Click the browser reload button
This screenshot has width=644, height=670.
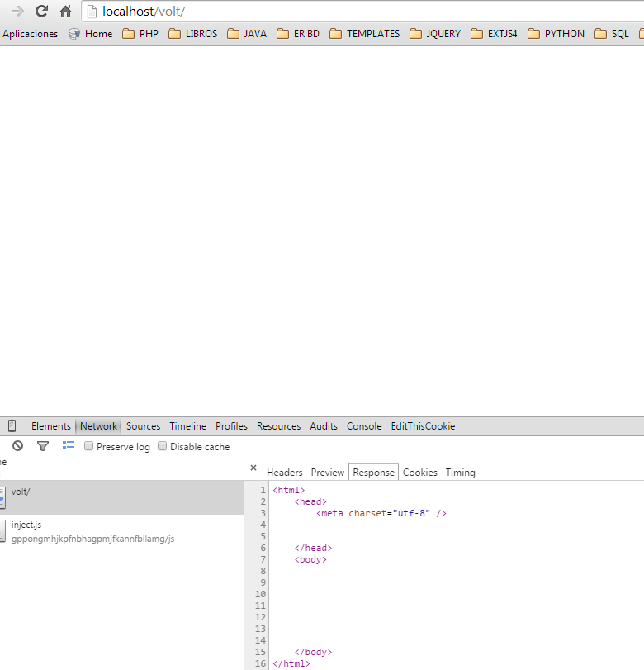pos(41,12)
